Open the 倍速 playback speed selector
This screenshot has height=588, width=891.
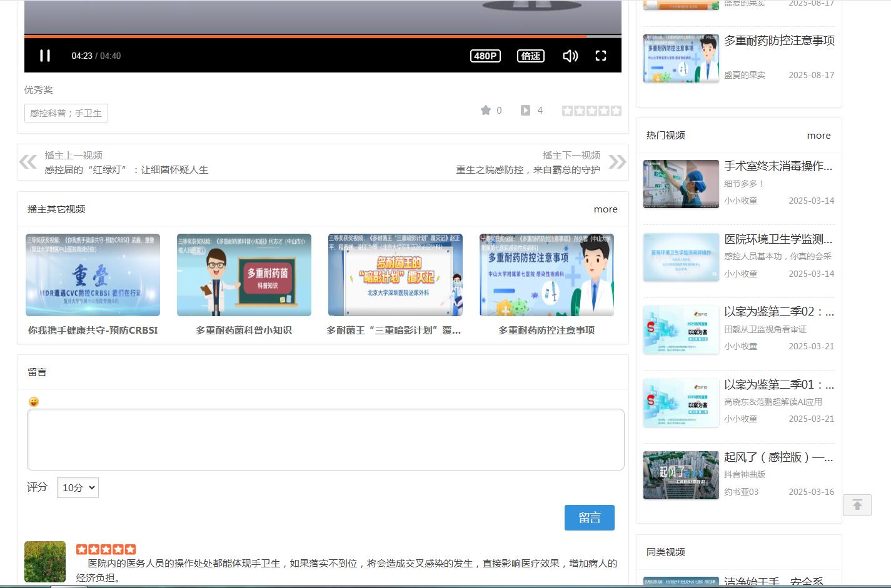pos(530,56)
